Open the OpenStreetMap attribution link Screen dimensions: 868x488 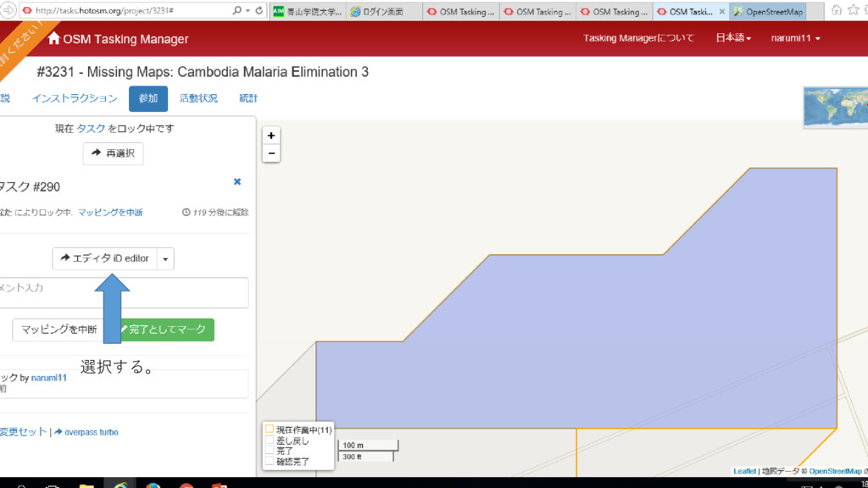click(x=835, y=471)
